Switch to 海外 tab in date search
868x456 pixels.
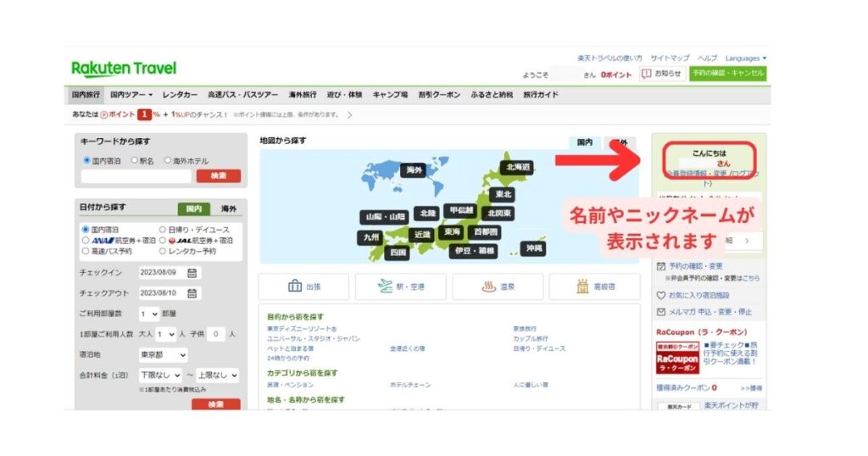[229, 209]
